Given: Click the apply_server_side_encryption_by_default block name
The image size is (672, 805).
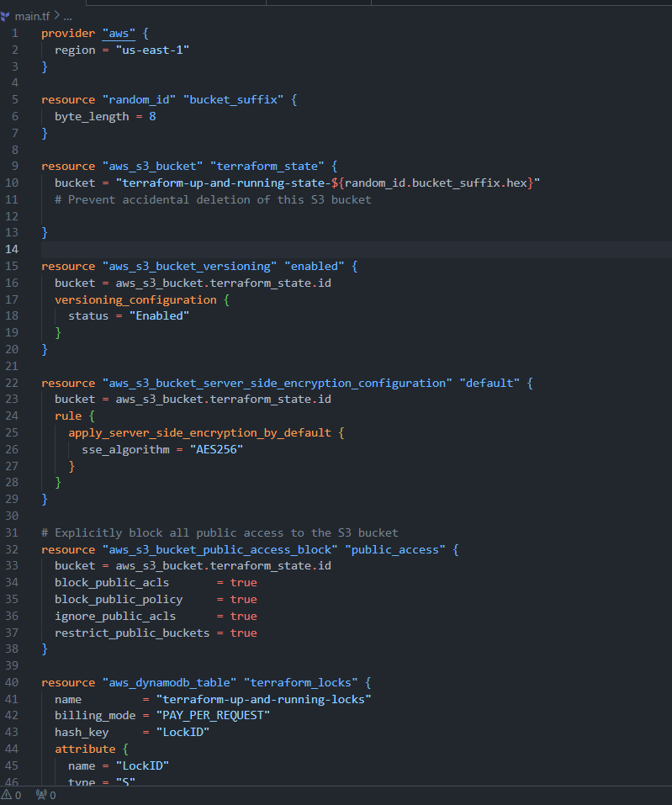Looking at the screenshot, I should pos(199,433).
